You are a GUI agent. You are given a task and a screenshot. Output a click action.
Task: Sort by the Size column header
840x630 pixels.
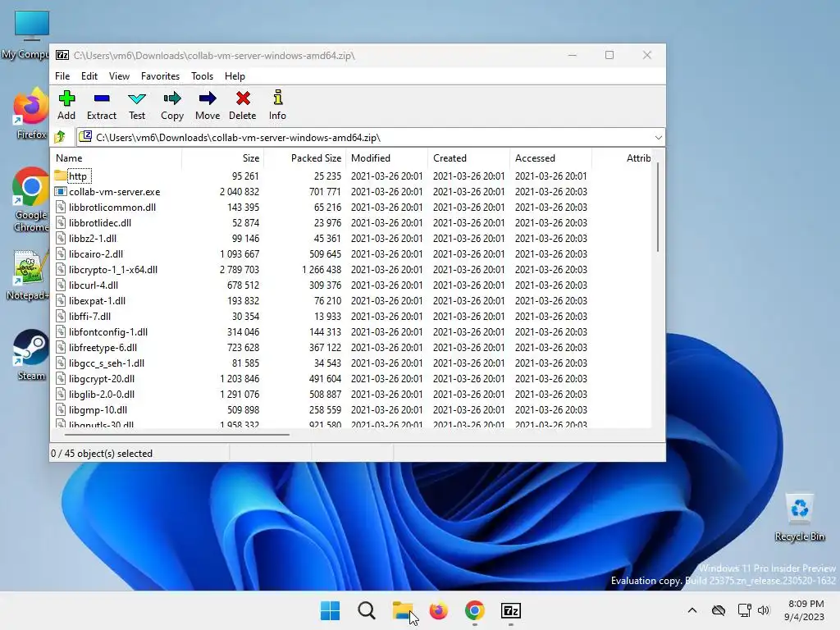click(223, 158)
